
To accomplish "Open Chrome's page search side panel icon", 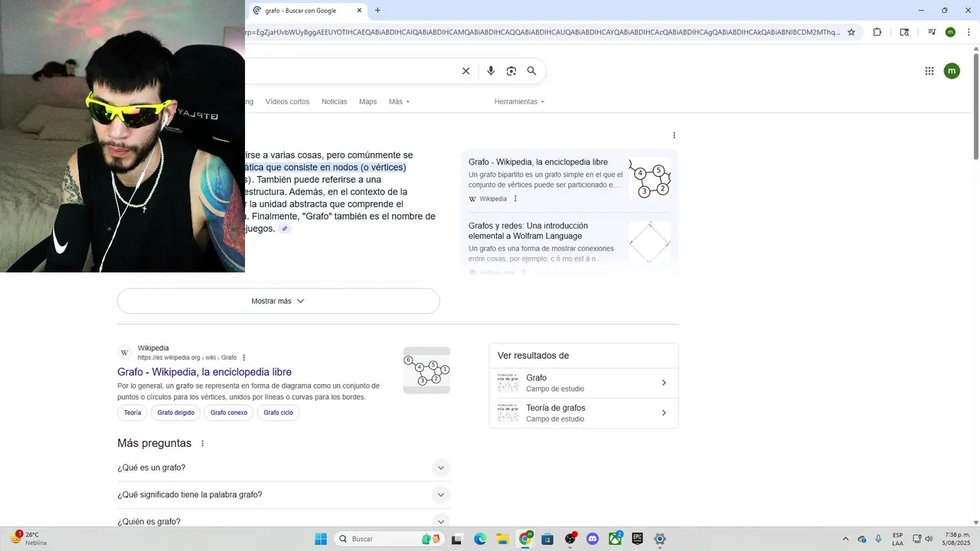I will click(x=904, y=32).
